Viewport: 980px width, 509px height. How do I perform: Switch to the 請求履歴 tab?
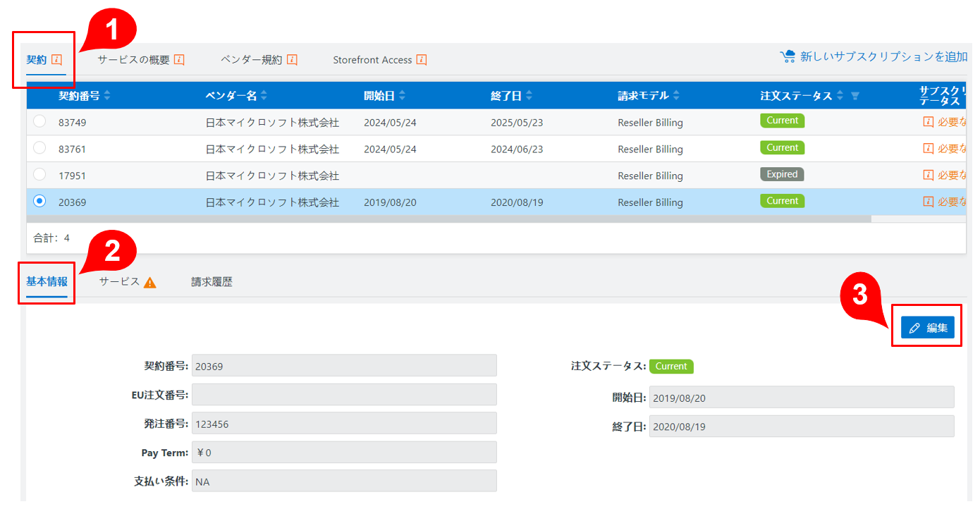212,282
